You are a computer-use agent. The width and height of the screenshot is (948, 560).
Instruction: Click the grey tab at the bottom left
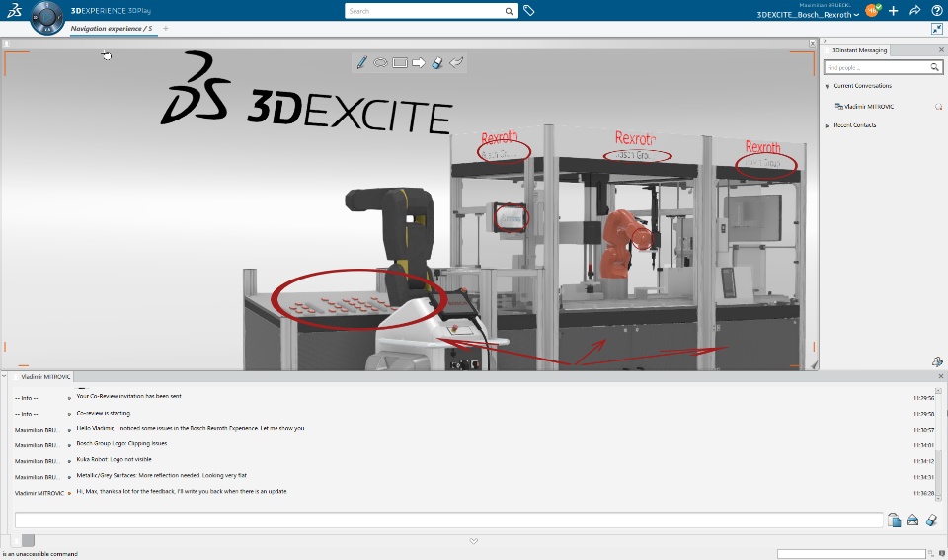click(x=28, y=540)
